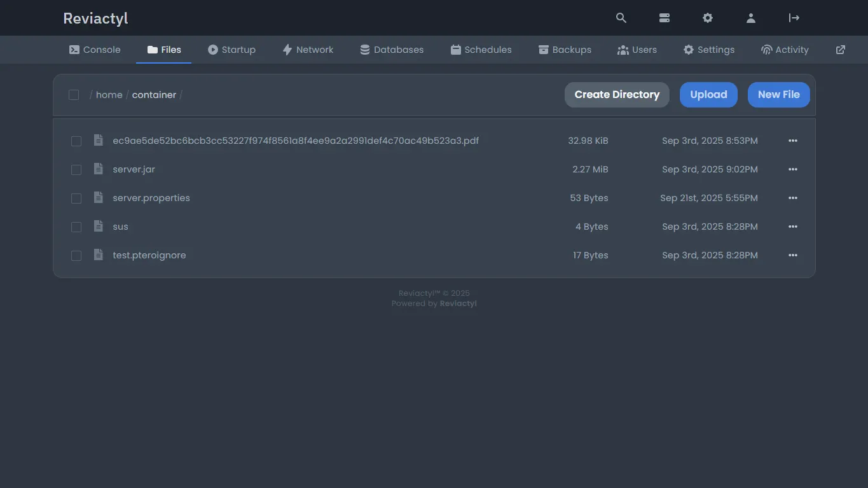
Task: Toggle the select-all files checkbox
Action: coord(74,95)
